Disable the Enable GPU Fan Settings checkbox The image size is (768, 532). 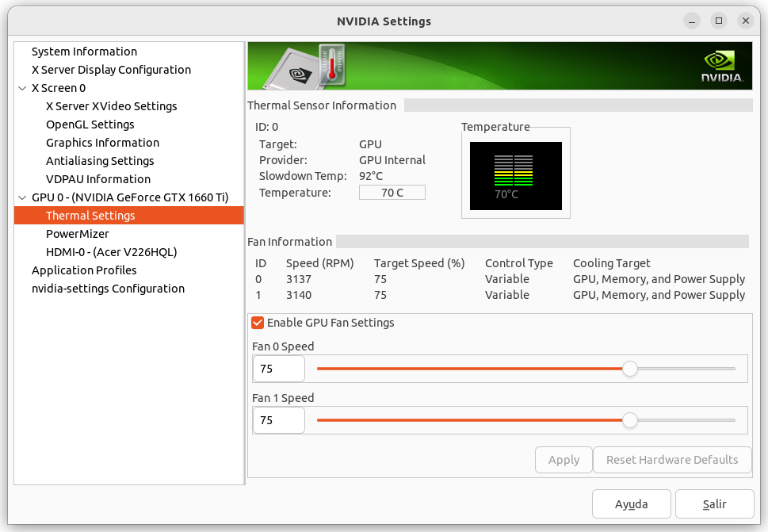pos(258,323)
